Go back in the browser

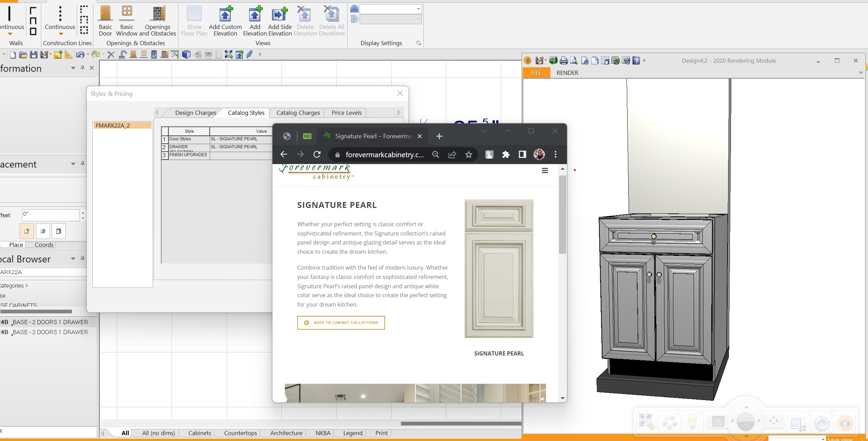(x=283, y=154)
